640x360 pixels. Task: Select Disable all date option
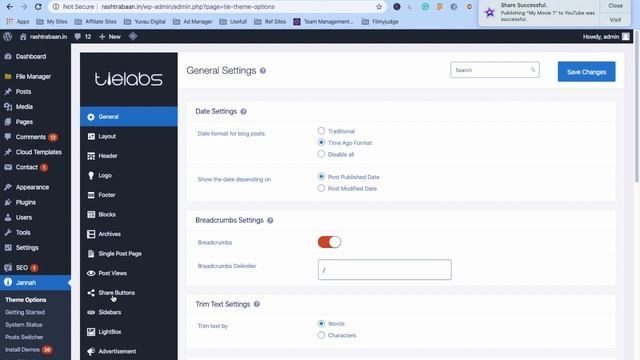click(321, 154)
